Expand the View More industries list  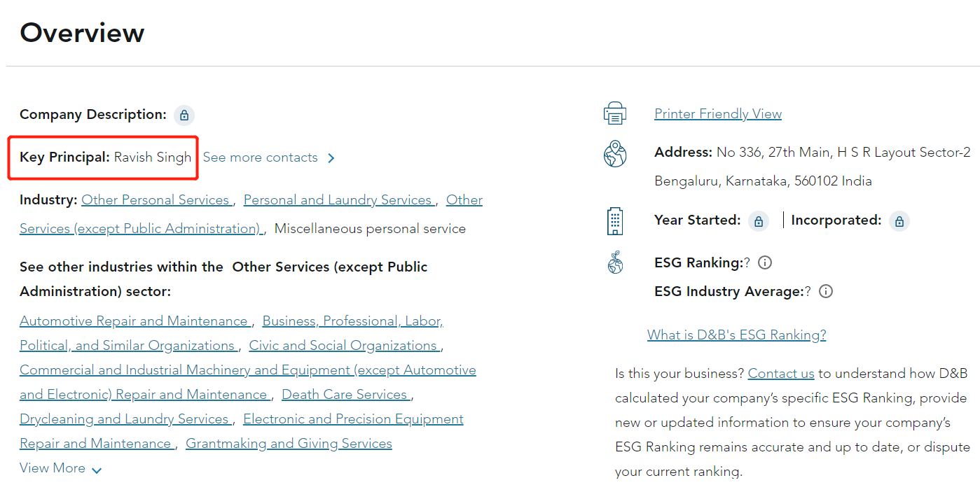click(60, 468)
